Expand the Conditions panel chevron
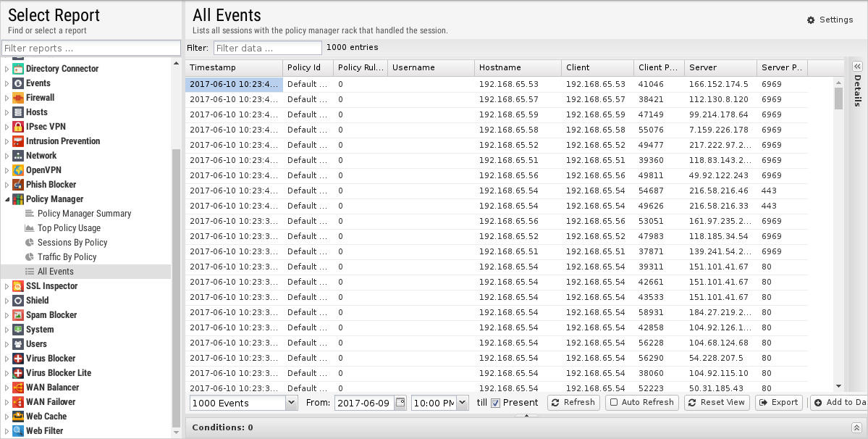The height and width of the screenshot is (439, 868). 856,427
